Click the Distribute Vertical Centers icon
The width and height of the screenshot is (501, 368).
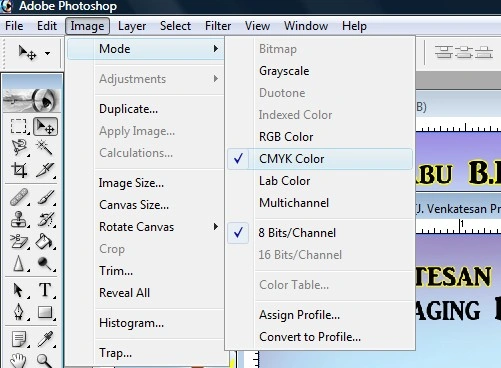pos(464,53)
